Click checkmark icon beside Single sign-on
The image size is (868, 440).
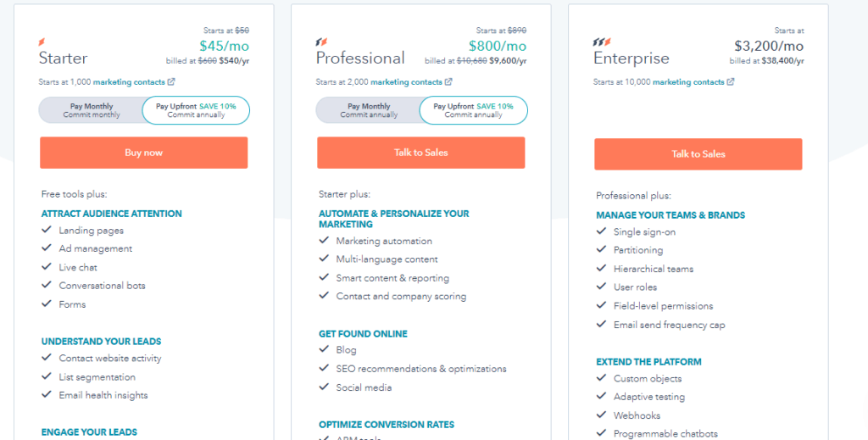pos(602,232)
